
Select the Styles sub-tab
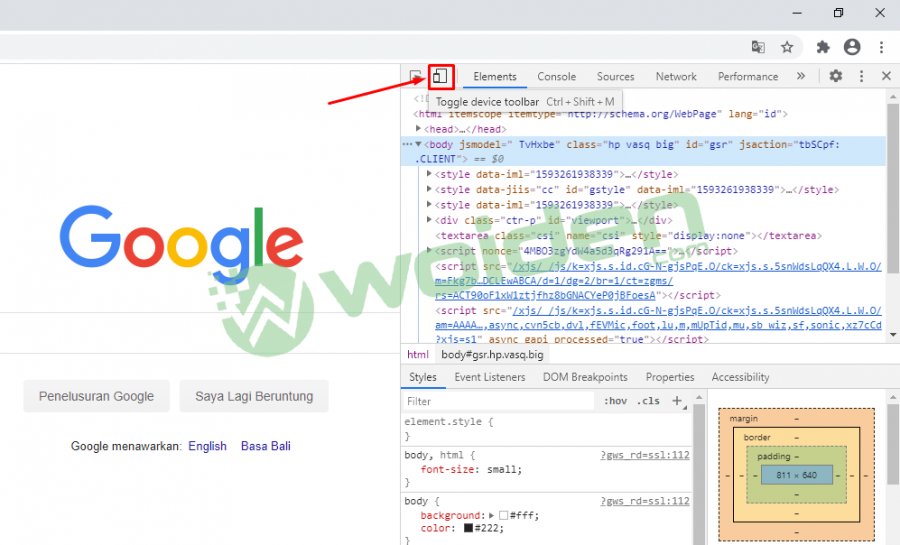tap(423, 377)
